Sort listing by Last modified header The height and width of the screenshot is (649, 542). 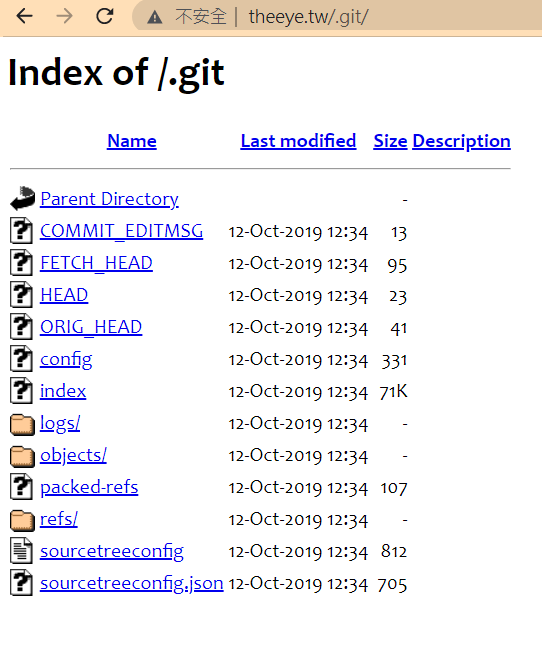[298, 141]
